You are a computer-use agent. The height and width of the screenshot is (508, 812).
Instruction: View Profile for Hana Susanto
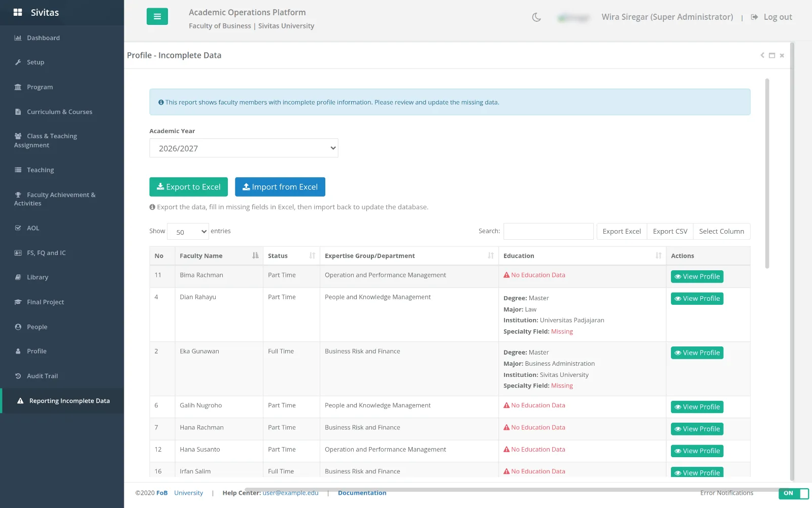(697, 451)
